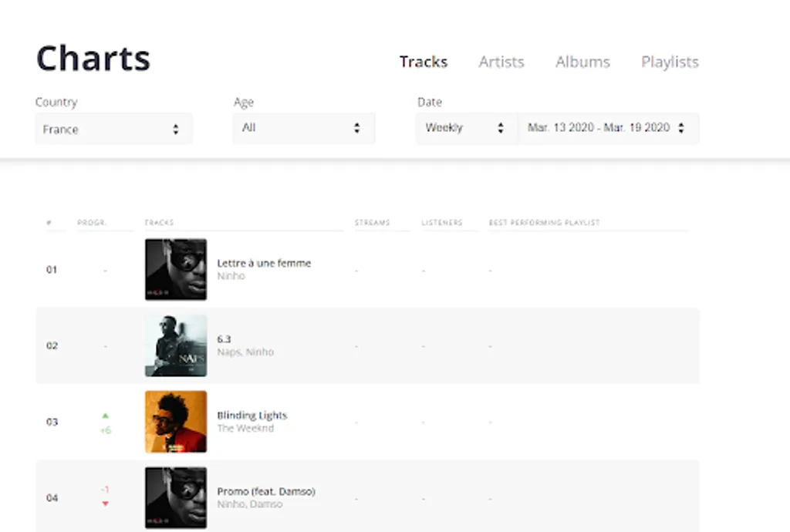
Task: Click the up/down arrows on the Age selector
Action: pos(356,128)
